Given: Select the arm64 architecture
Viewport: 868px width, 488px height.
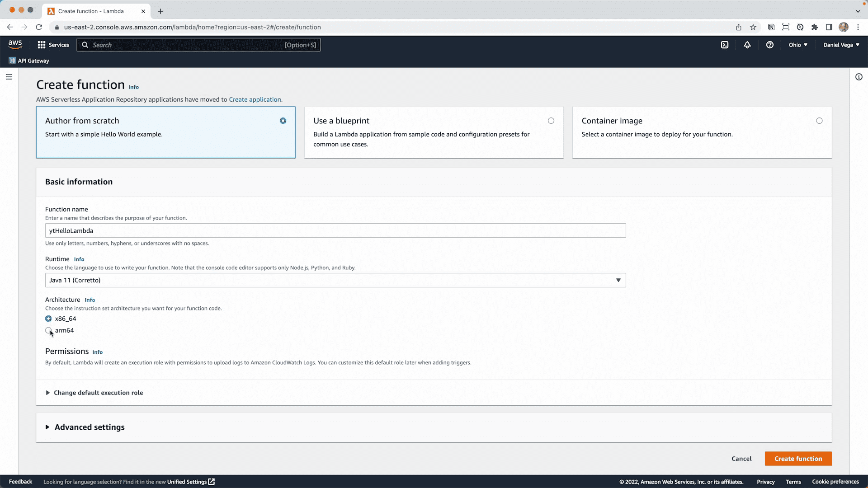Looking at the screenshot, I should pyautogui.click(x=49, y=331).
